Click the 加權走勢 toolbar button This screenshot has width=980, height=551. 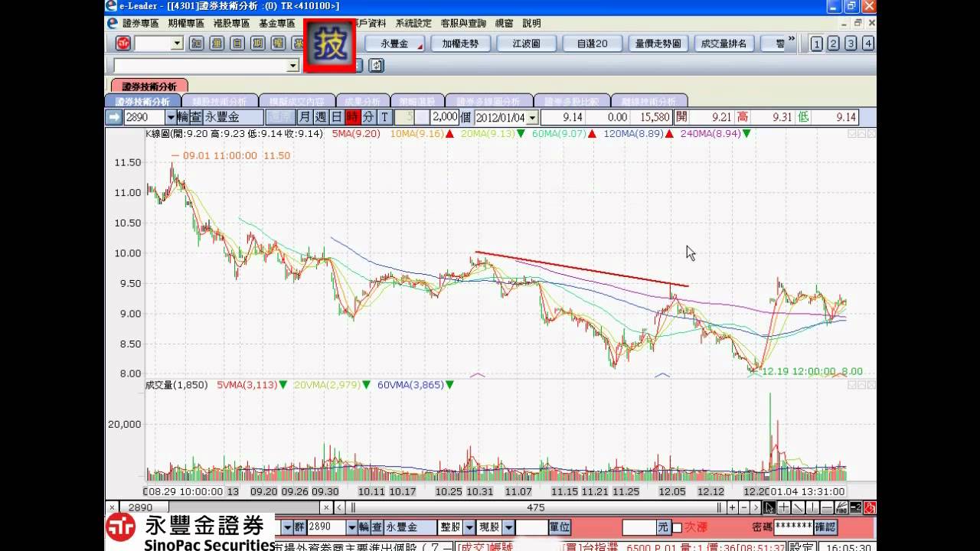point(460,44)
